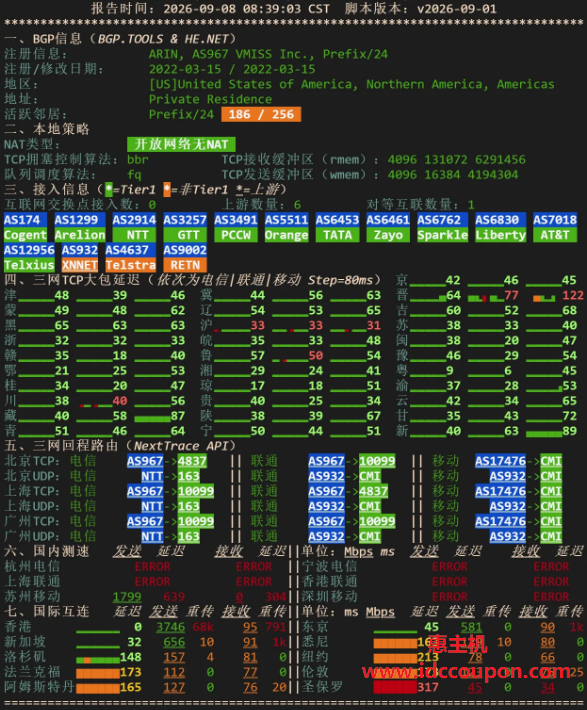Click the orange XNNET tag

[80, 265]
